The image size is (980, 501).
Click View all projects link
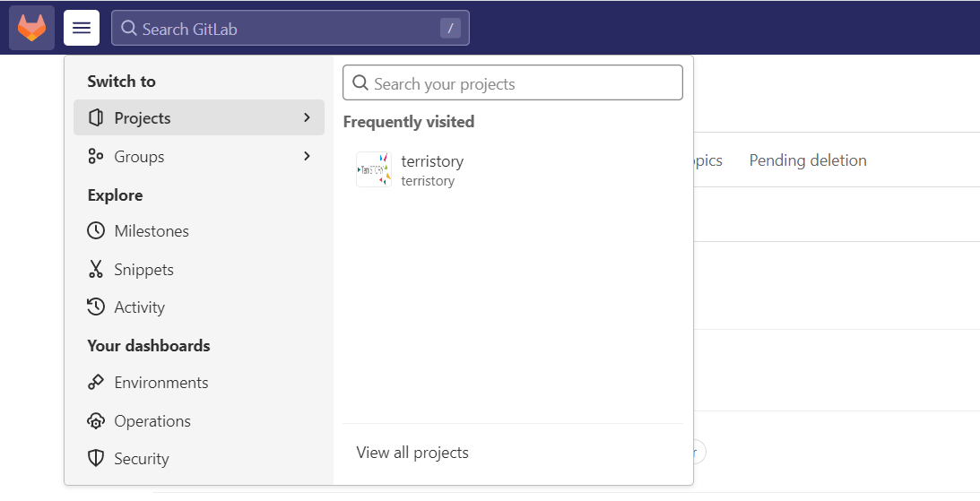click(x=412, y=453)
